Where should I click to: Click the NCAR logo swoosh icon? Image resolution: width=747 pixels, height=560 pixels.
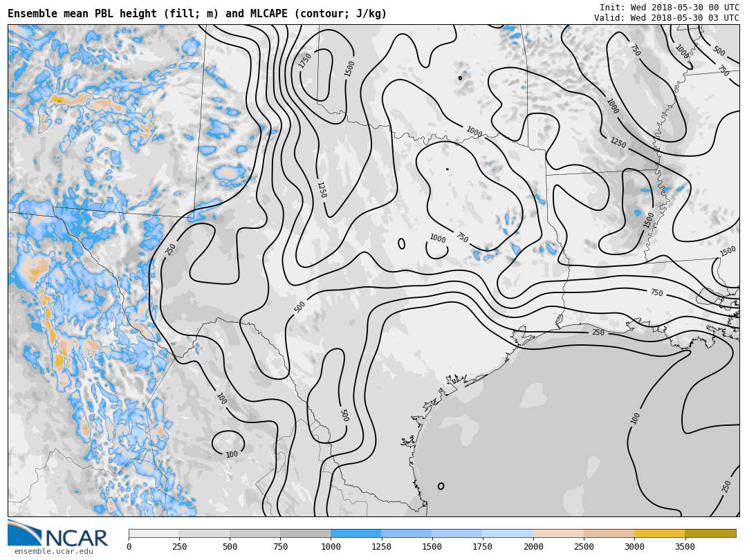coord(24,532)
